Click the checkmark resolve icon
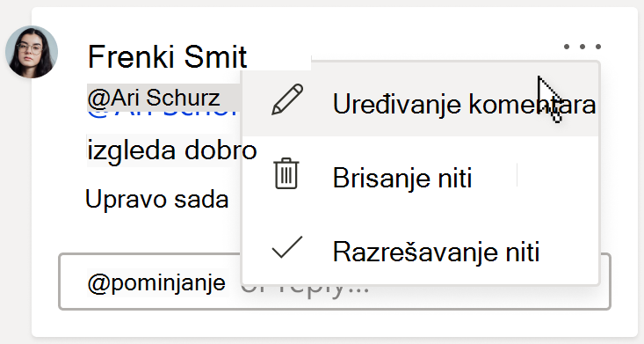Viewport: 644px width, 344px height. coord(287,247)
